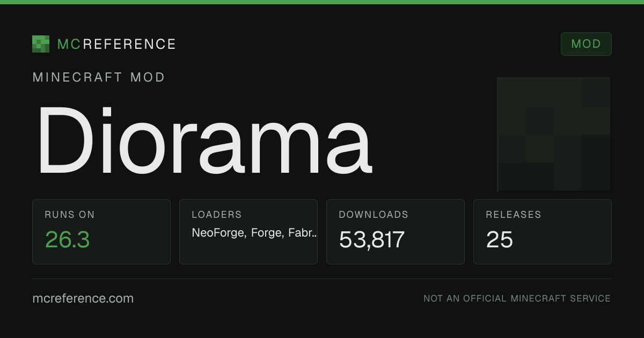Image resolution: width=644 pixels, height=338 pixels.
Task: Select the green version value 26.3
Action: pyautogui.click(x=68, y=239)
